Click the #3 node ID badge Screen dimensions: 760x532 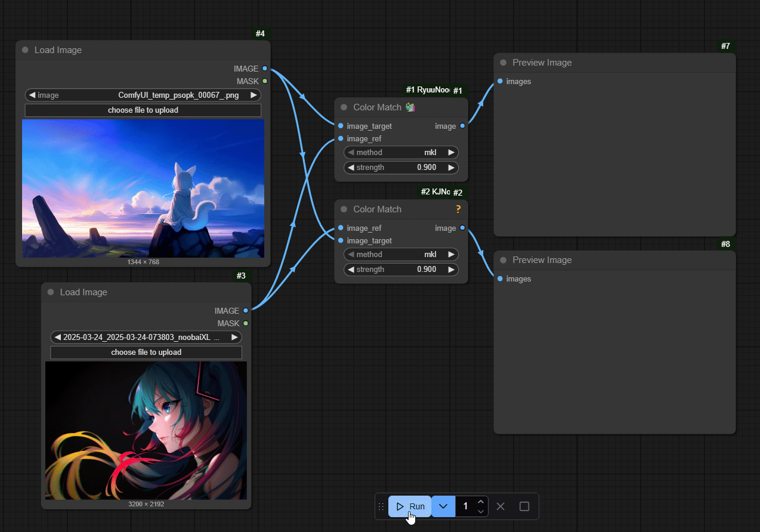point(241,276)
